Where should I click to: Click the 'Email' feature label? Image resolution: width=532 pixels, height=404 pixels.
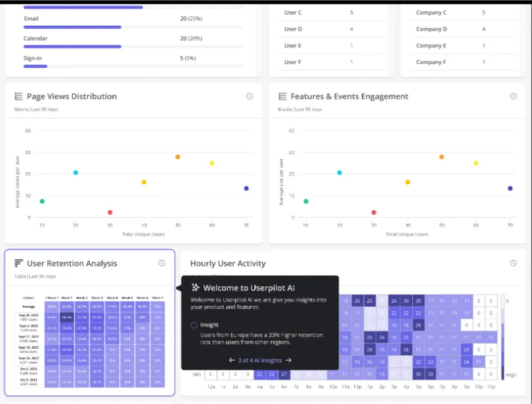click(x=31, y=18)
